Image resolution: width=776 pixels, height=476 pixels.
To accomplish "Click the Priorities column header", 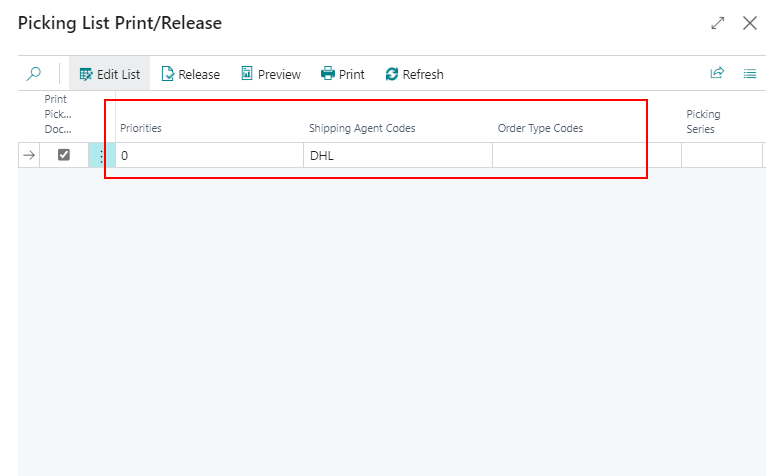I will click(x=141, y=128).
